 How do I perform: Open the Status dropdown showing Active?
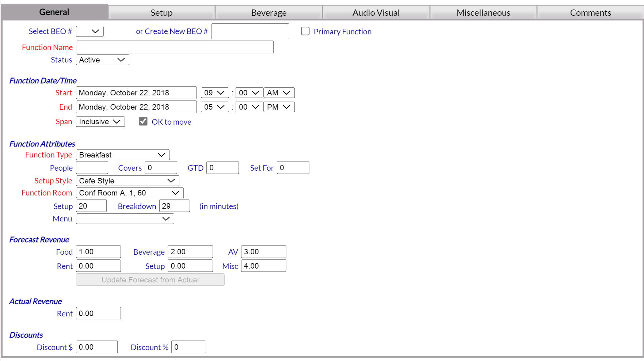click(102, 60)
